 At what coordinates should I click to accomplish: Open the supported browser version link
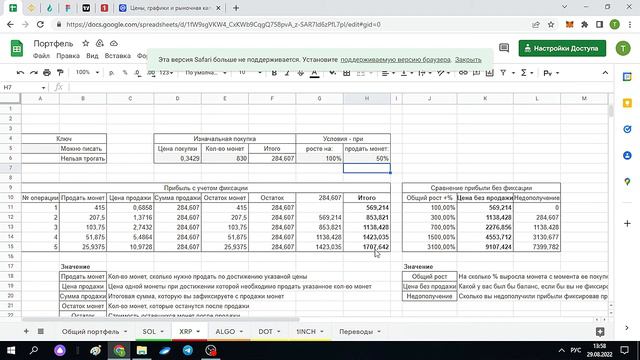395,60
